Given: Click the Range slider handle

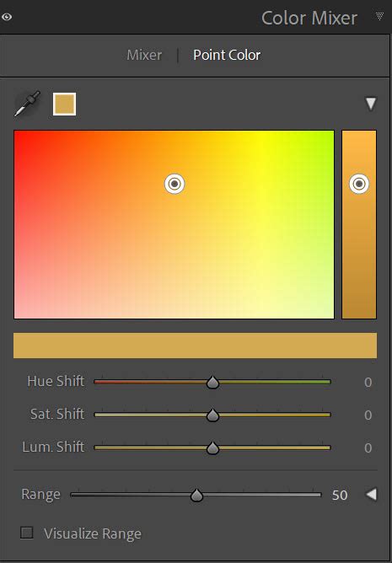Looking at the screenshot, I should pyautogui.click(x=196, y=496).
